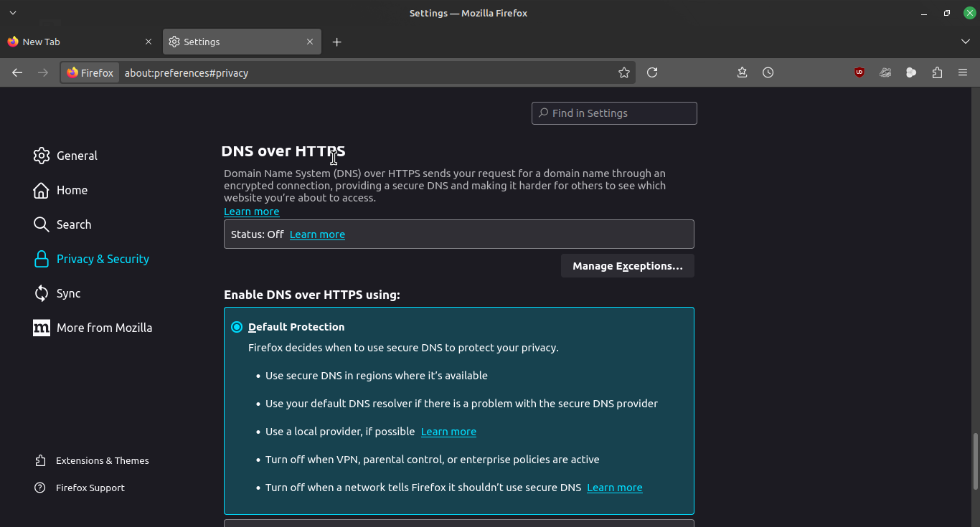Reload the current page
Screen dimensions: 980x527
[652, 72]
